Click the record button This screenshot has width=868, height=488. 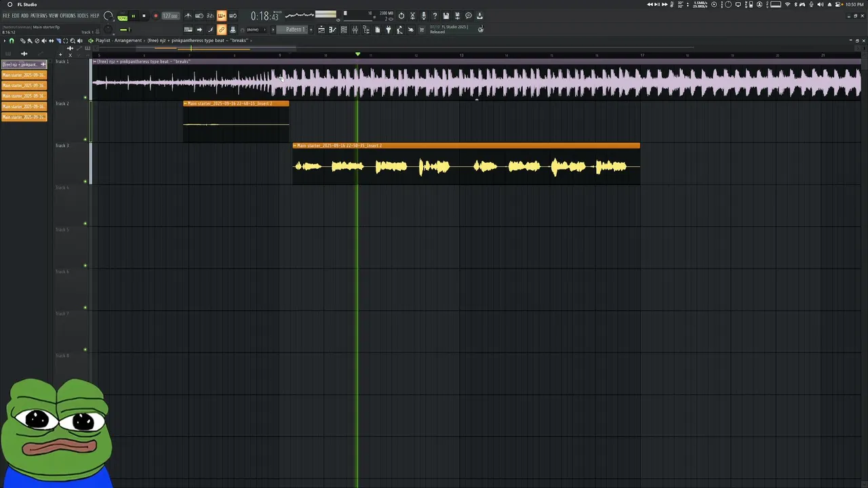pyautogui.click(x=156, y=16)
